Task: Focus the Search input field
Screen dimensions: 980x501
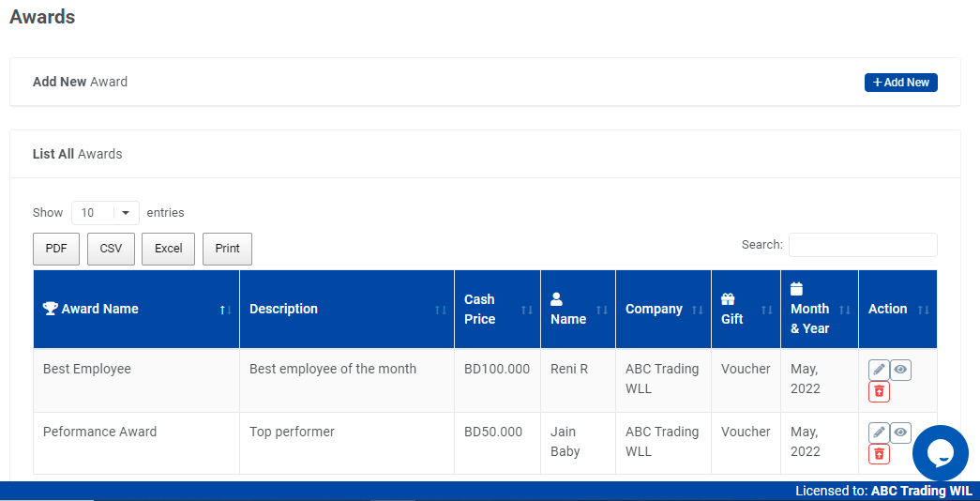Action: [x=862, y=245]
